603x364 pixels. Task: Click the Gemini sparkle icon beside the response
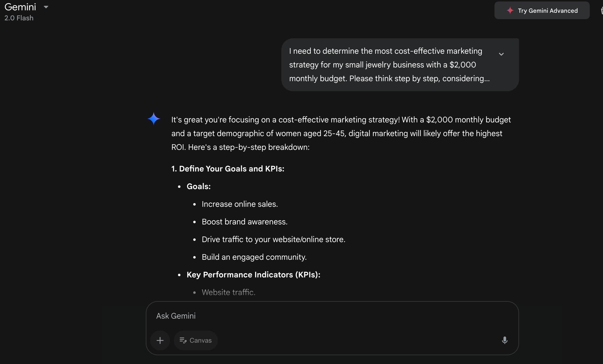(154, 119)
